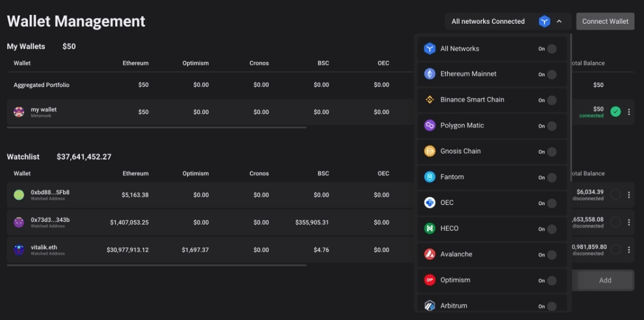Viewport: 644px width, 320px height.
Task: Click the vitalik.eth wallet avatar
Action: click(x=19, y=250)
